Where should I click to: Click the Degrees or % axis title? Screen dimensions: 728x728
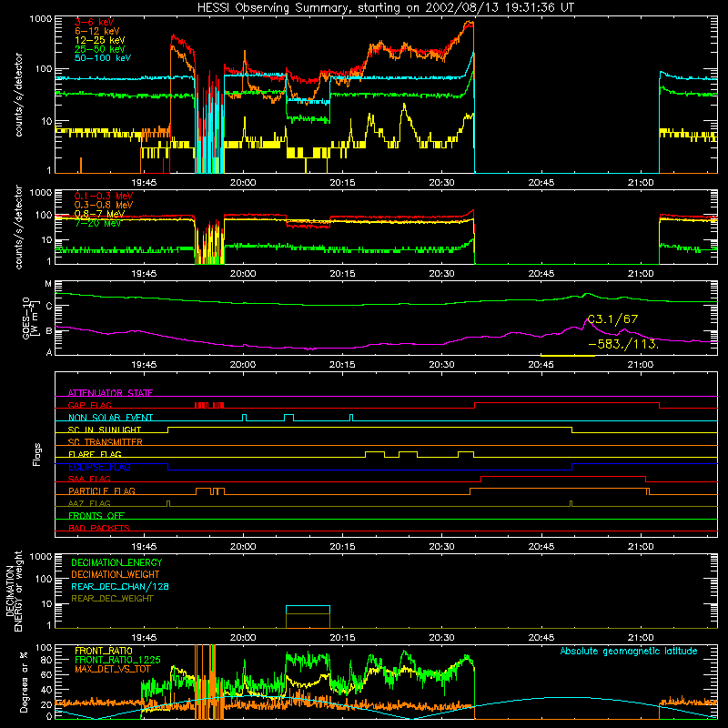point(24,682)
